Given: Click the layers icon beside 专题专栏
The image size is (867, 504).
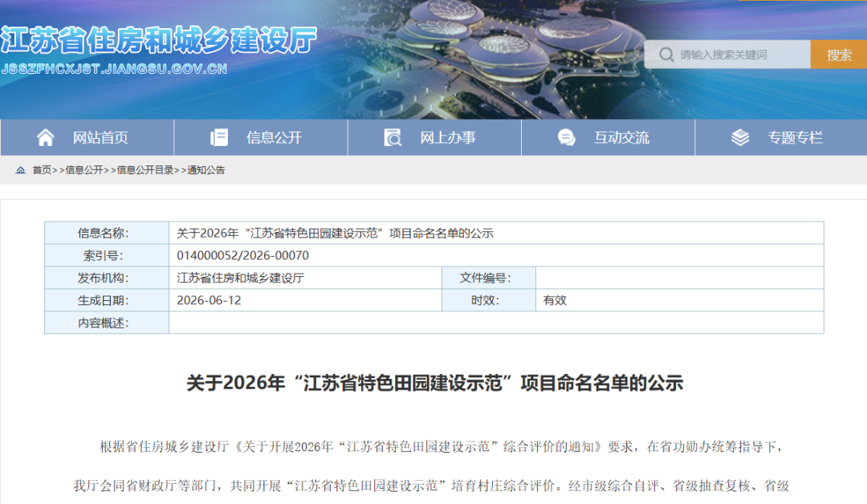Looking at the screenshot, I should coord(740,137).
